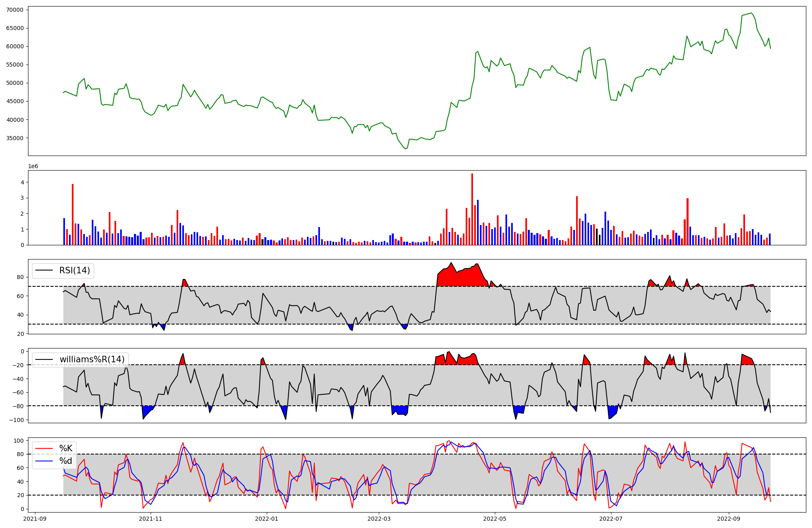This screenshot has width=812, height=528.
Task: Click the 3 tick on volume axis
Action: [22, 198]
